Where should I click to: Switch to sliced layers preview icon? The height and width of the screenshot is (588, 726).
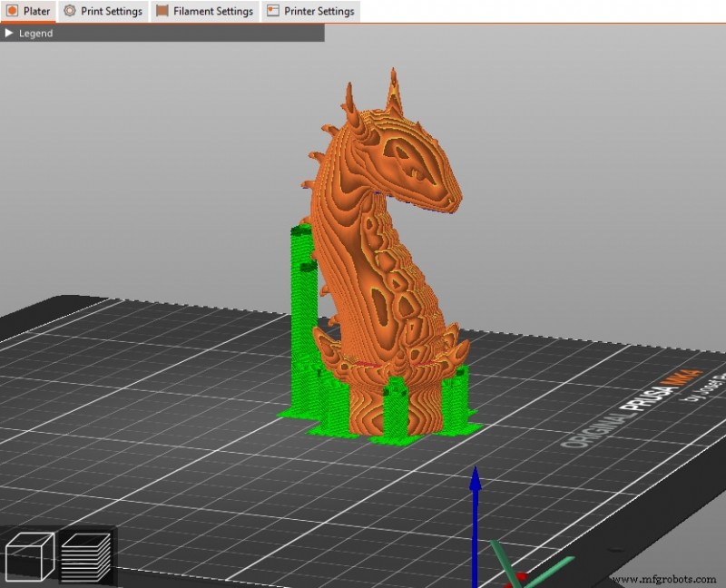[86, 555]
